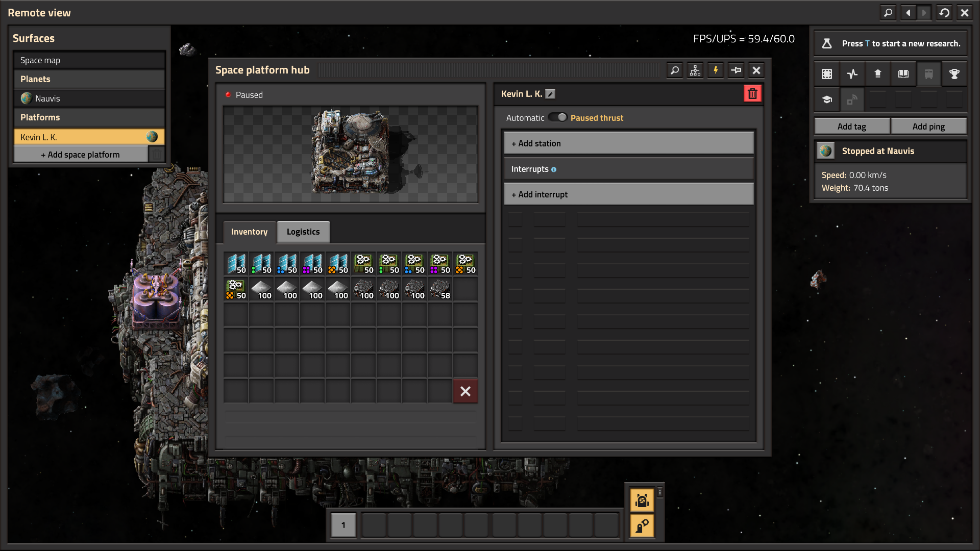Click Paused thrust label
This screenshot has width=980, height=551.
pos(597,118)
